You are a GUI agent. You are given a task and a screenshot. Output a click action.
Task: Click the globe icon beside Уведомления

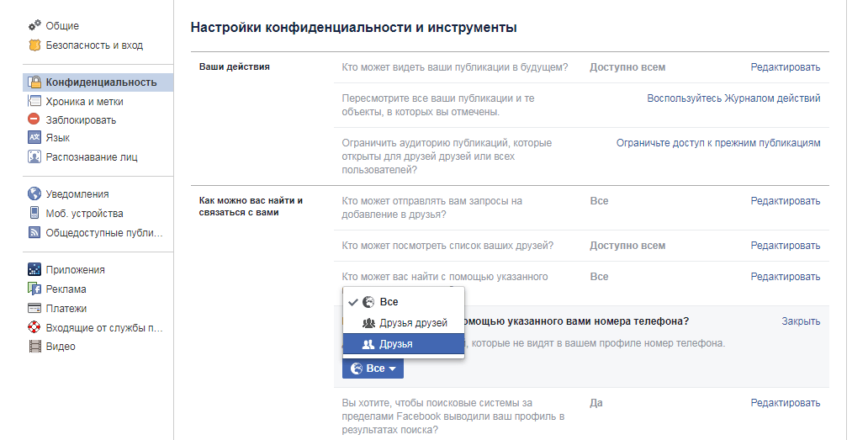(34, 194)
